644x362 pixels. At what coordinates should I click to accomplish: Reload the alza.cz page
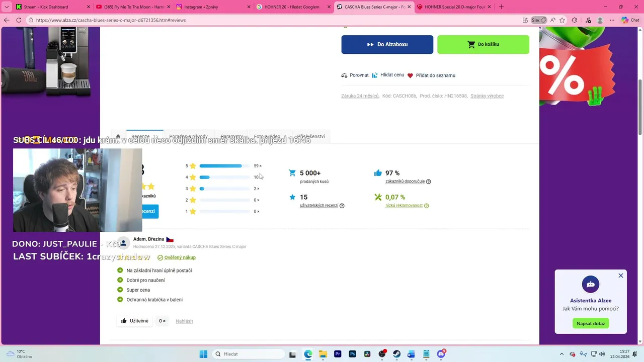[x=19, y=20]
